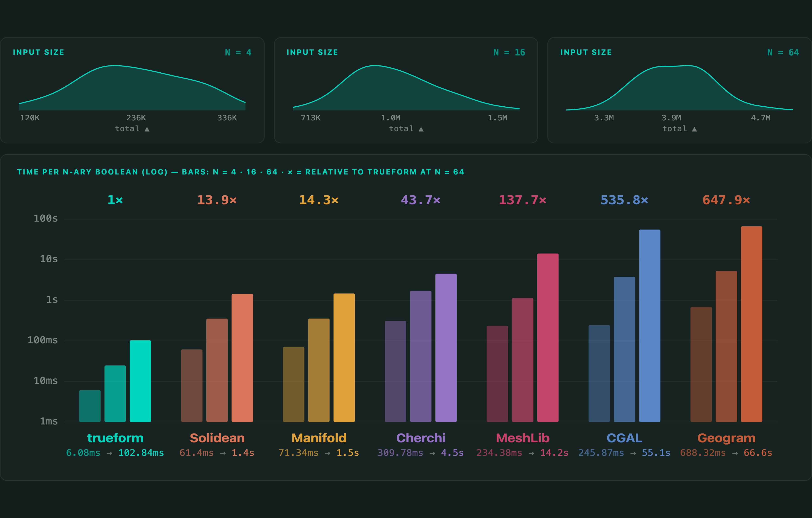
Task: Select the 647.9× multiplier
Action: pos(726,200)
